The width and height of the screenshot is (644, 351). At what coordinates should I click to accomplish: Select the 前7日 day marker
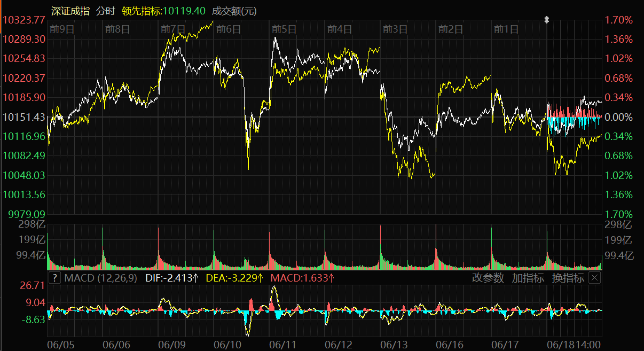[x=172, y=29]
